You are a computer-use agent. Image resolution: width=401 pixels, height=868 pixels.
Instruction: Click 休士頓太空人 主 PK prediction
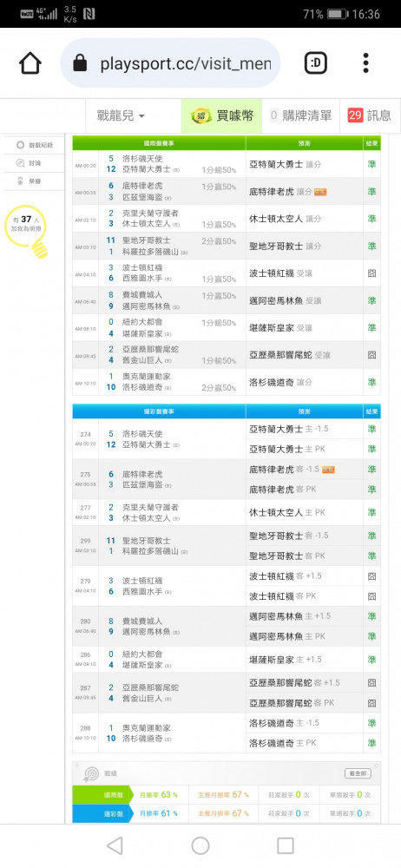coord(287,513)
